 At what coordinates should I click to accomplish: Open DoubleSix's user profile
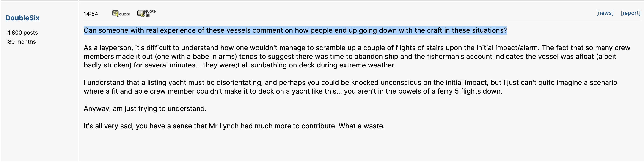pyautogui.click(x=22, y=18)
